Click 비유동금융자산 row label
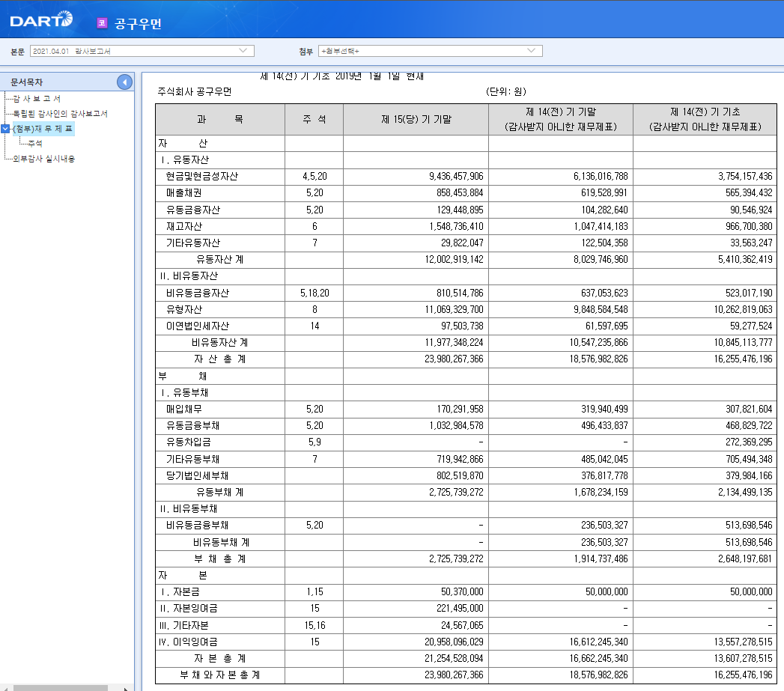 198,293
